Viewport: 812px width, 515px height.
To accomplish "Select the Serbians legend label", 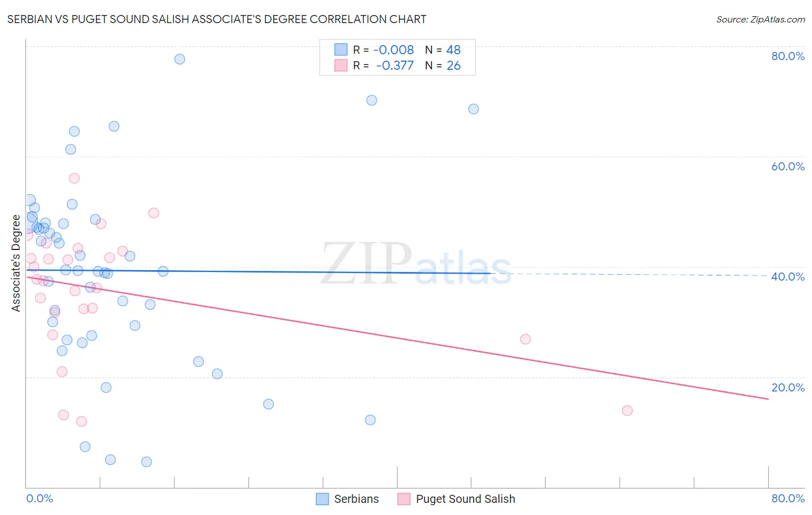I will coord(356,499).
